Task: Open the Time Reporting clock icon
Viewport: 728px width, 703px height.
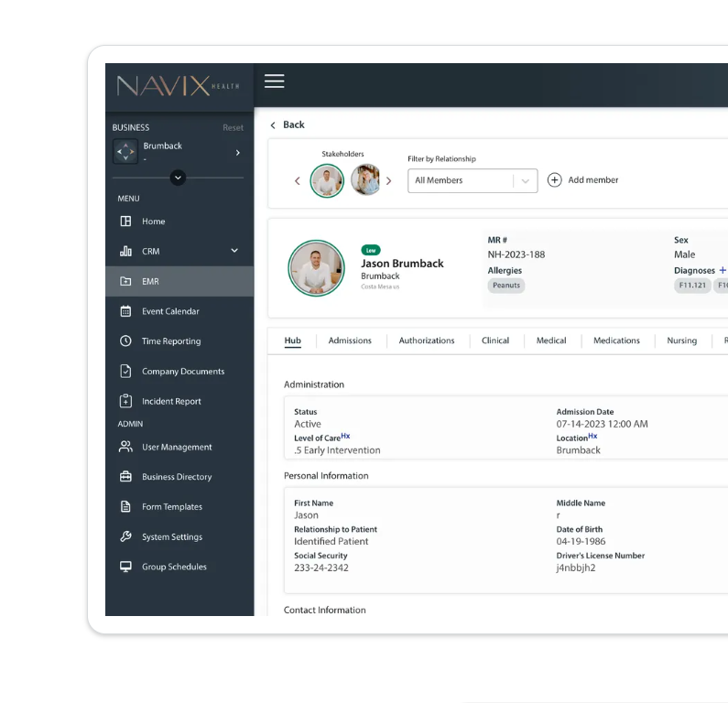Action: [126, 341]
